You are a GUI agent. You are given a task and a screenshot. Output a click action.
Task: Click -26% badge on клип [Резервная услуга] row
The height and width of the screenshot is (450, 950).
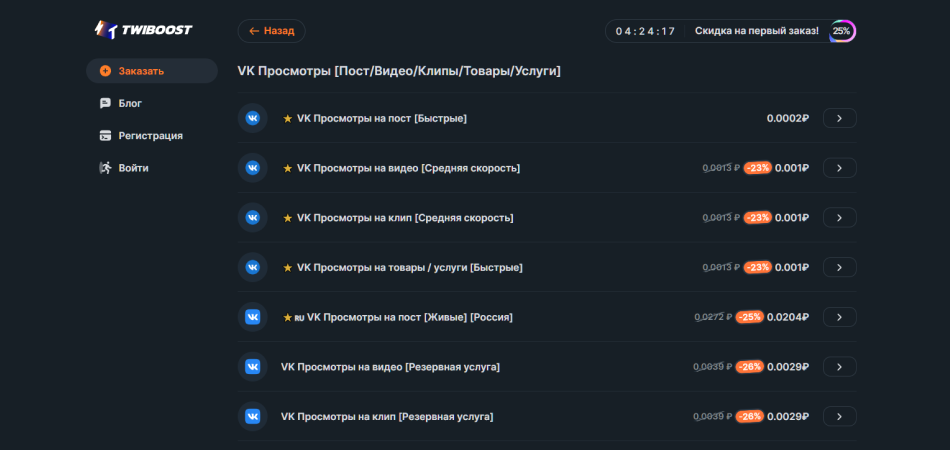pos(749,416)
